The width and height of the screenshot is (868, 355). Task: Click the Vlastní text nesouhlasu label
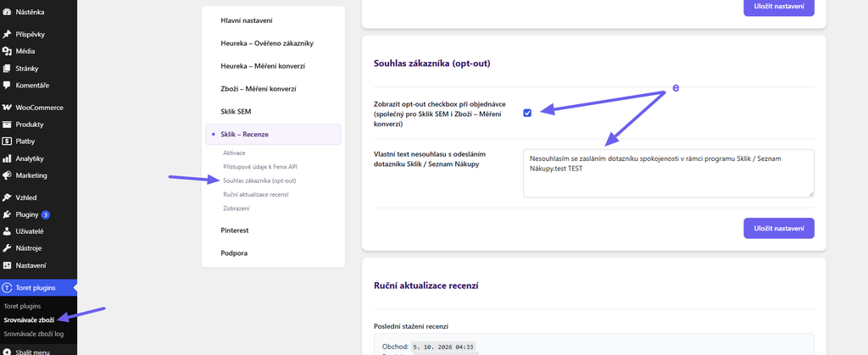(x=430, y=159)
